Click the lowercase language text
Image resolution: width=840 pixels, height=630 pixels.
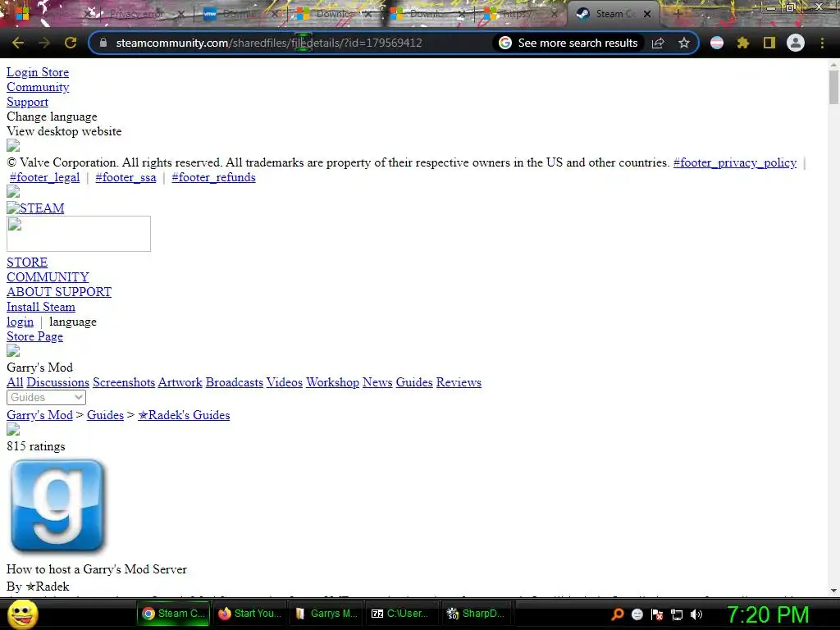73,322
